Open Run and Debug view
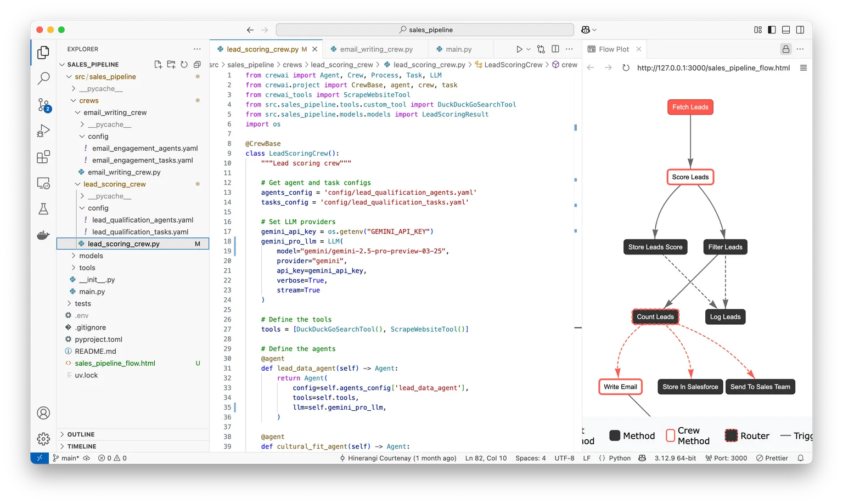Viewport: 843px width, 504px height. coord(43,131)
